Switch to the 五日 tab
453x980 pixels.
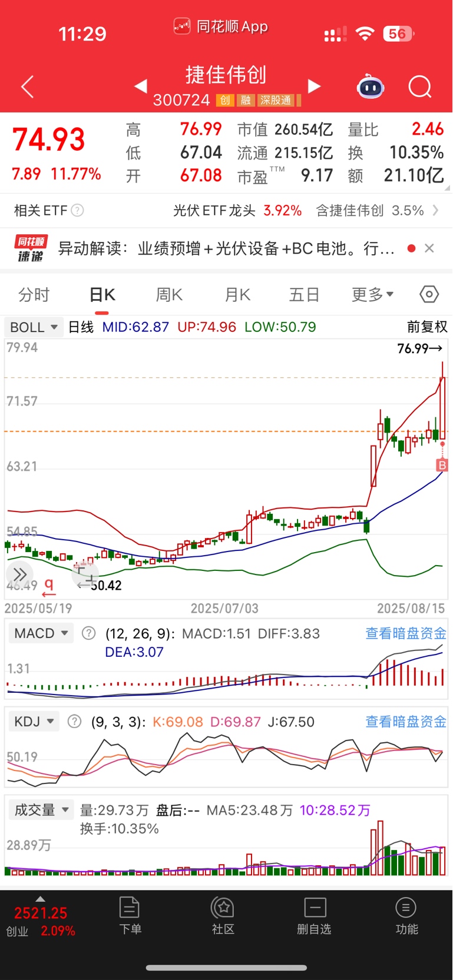[x=304, y=294]
